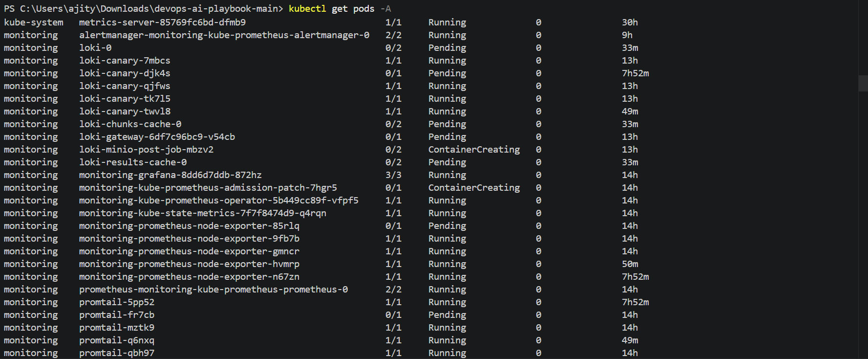
Task: Select loki-chunks-cache-0 pod name
Action: tap(130, 124)
